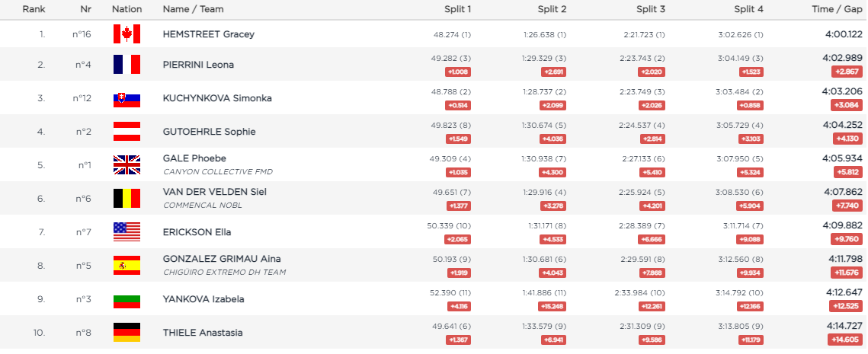Viewport: 868px width, 354px height.
Task: Click THIELE's +14.605 final gap badge
Action: point(845,340)
